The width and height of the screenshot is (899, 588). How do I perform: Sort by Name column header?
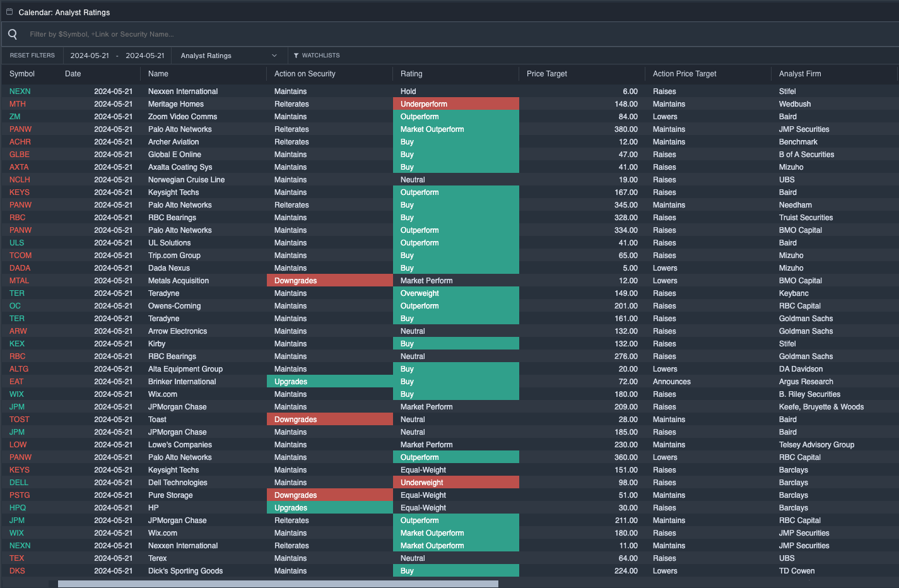coord(158,74)
